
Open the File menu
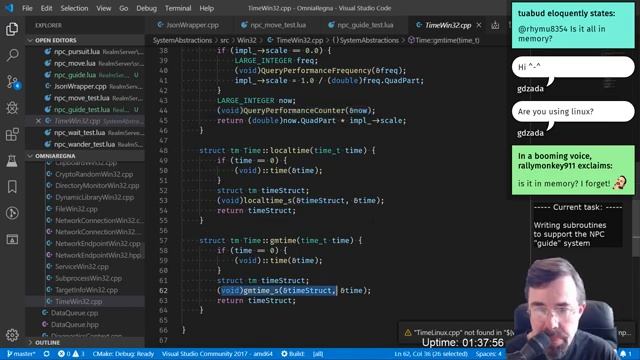[x=27, y=8]
